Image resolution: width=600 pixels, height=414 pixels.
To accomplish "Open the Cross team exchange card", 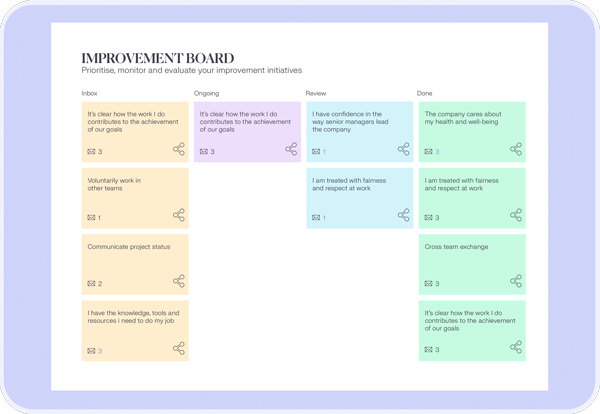I will (x=456, y=247).
